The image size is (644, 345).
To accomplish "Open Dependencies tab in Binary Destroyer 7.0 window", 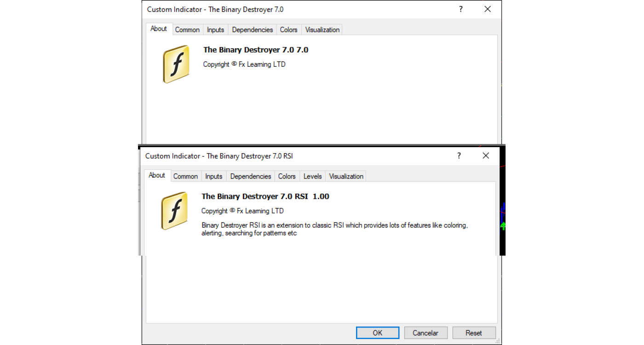I will [x=253, y=30].
